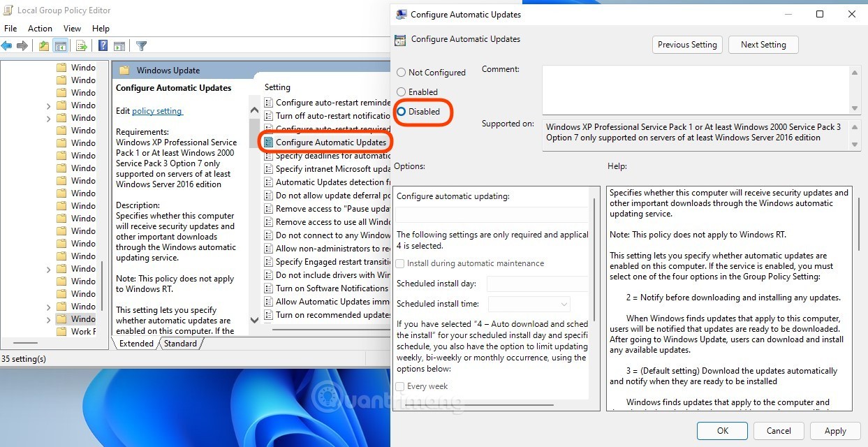Check the Every week checkbox
Image resolution: width=868 pixels, height=447 pixels.
point(400,387)
